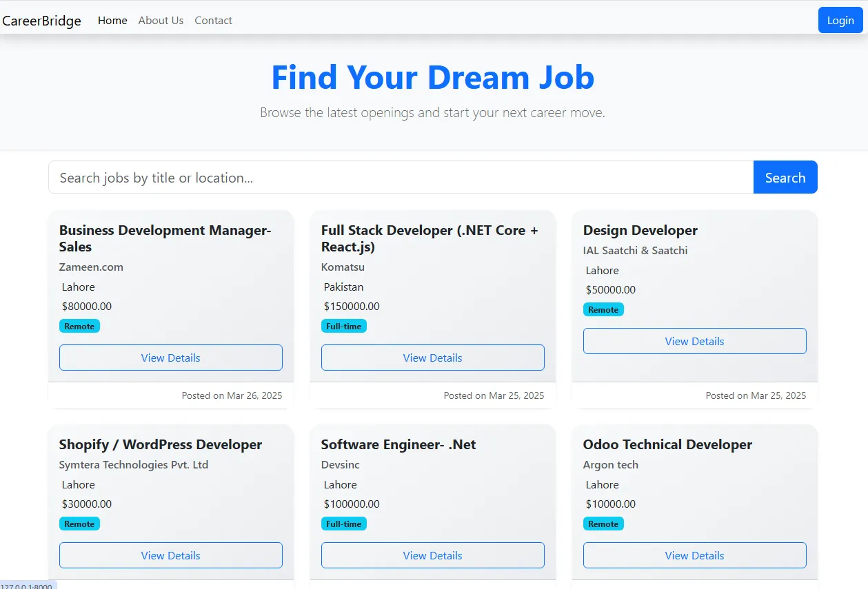Click the Remote badge on Design Developer card
The image size is (868, 589).
click(603, 309)
